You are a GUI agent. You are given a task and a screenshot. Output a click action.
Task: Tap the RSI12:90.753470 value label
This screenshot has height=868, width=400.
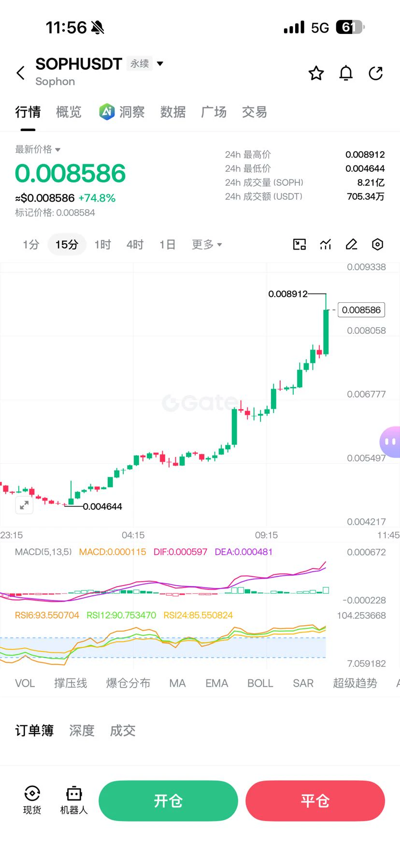point(121,615)
